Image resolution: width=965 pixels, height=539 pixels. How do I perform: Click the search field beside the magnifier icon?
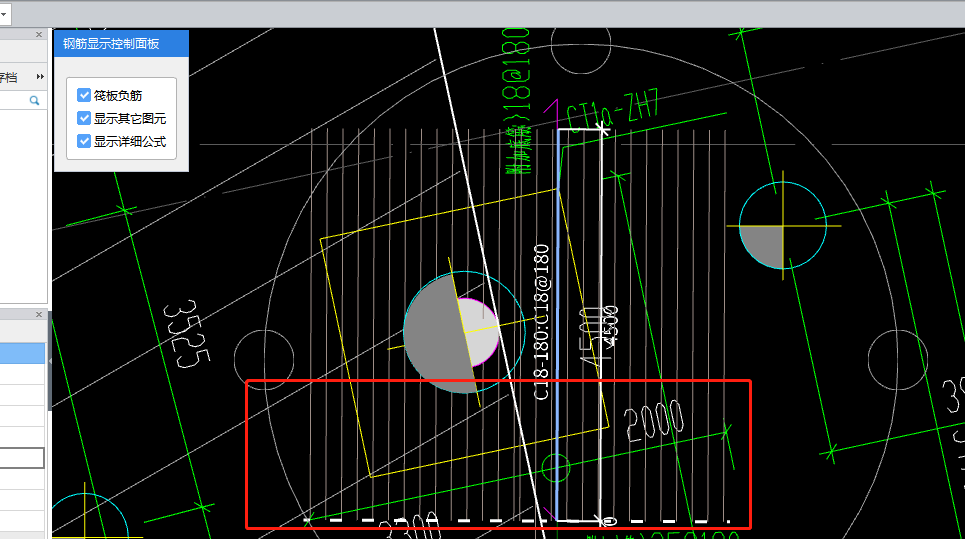(x=14, y=100)
